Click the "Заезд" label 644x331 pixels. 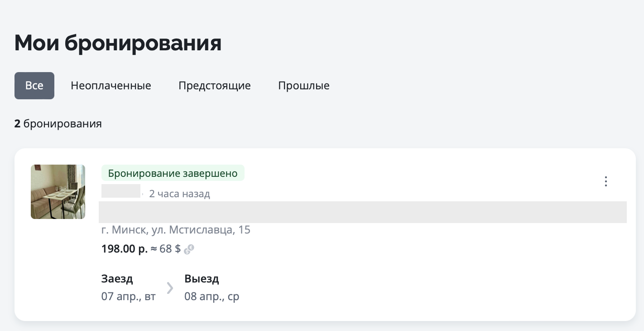tap(117, 278)
